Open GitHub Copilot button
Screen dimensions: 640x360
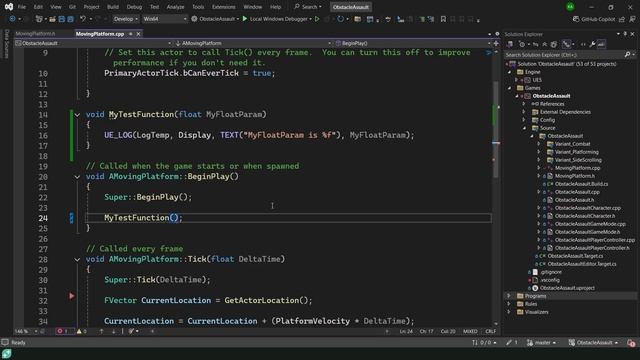pyautogui.click(x=594, y=19)
